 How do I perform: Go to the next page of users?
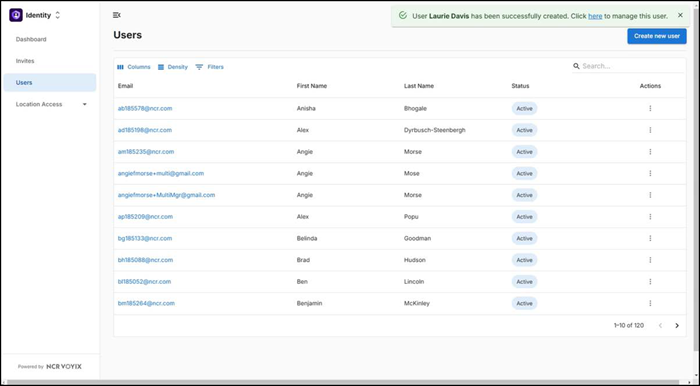pyautogui.click(x=677, y=326)
